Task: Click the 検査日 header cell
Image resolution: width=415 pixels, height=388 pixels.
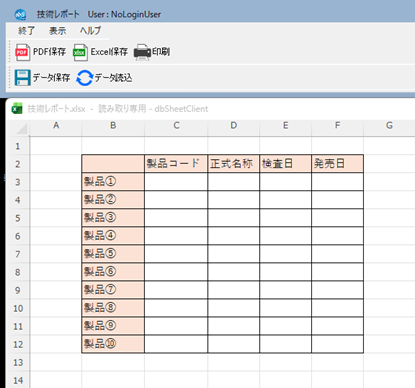Action: 285,164
